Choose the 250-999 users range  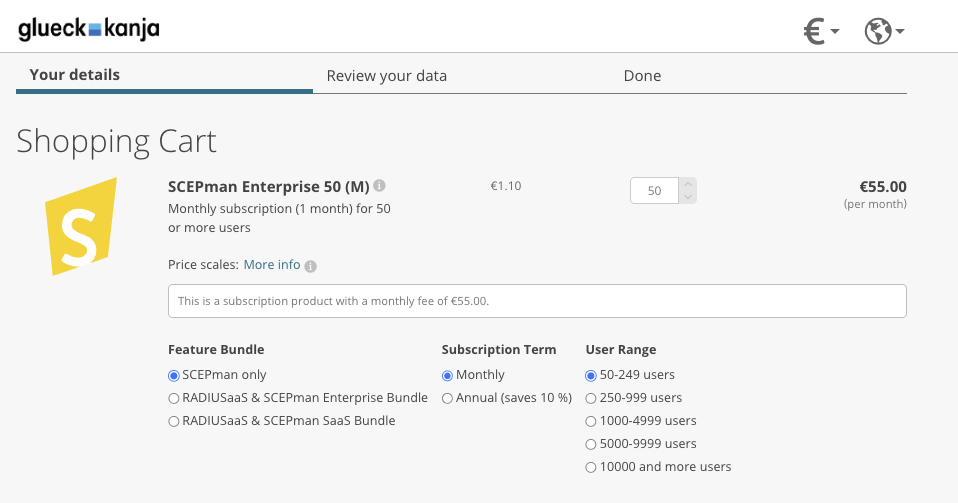592,398
